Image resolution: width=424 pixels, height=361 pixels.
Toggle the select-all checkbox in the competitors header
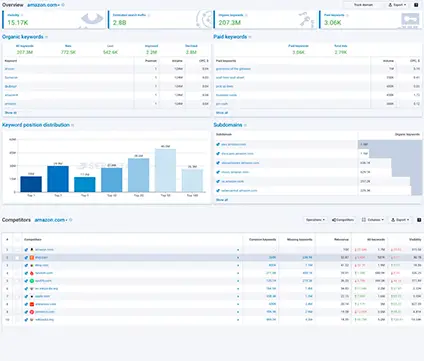[x=17, y=240]
